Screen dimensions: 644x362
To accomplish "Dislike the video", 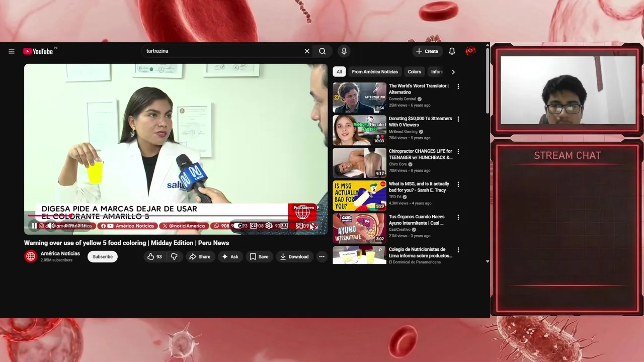I will [174, 257].
